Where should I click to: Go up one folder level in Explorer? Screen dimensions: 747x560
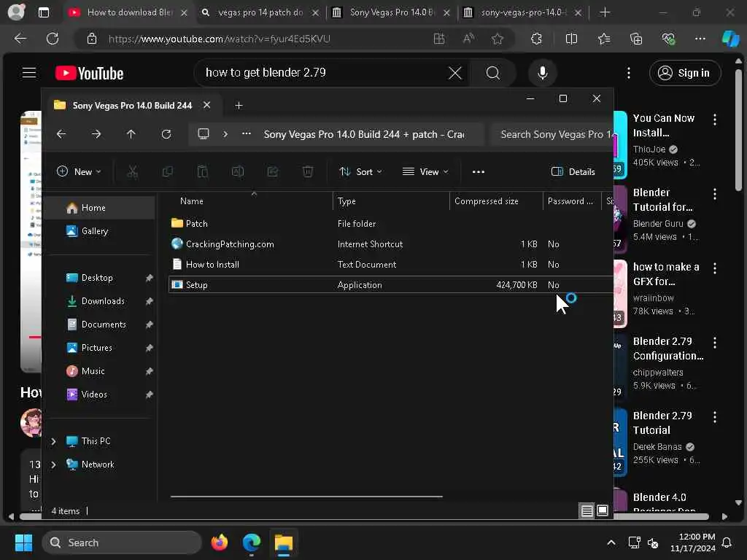131,134
